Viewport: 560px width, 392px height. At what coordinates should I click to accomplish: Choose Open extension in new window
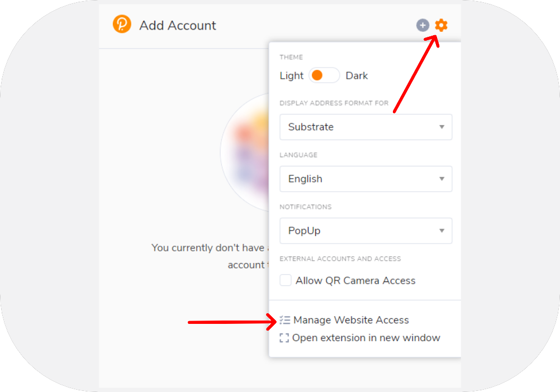366,338
